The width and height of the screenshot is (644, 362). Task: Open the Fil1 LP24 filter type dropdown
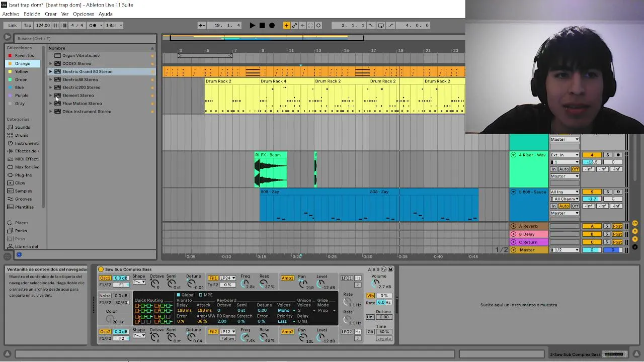(x=228, y=278)
